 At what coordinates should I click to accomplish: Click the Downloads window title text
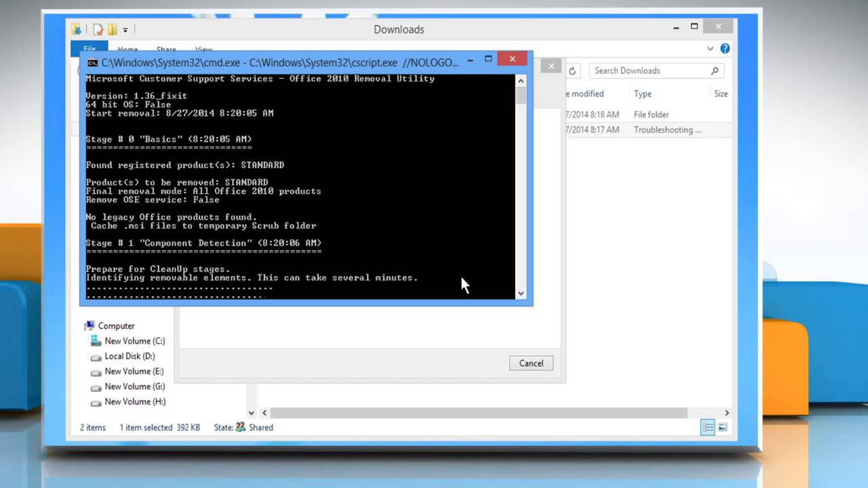pos(399,29)
